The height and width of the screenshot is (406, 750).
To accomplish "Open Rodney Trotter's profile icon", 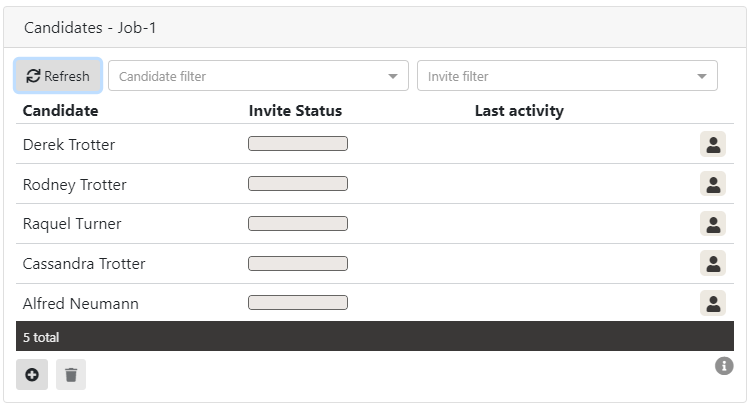I will click(712, 184).
